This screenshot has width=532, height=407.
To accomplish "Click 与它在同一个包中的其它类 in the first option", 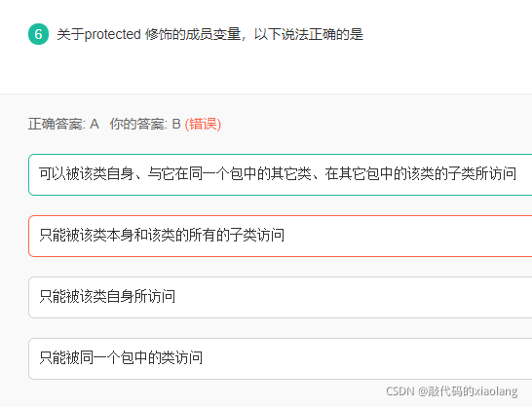I will (x=230, y=174).
